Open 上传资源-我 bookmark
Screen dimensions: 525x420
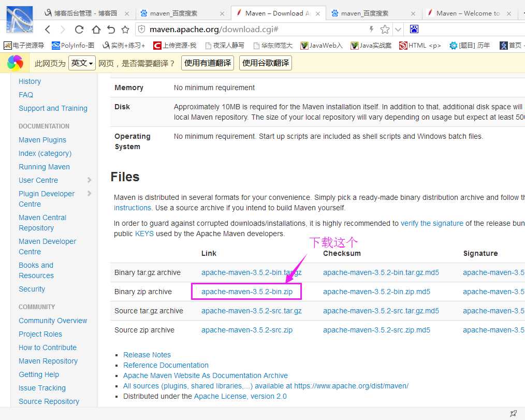[x=175, y=46]
